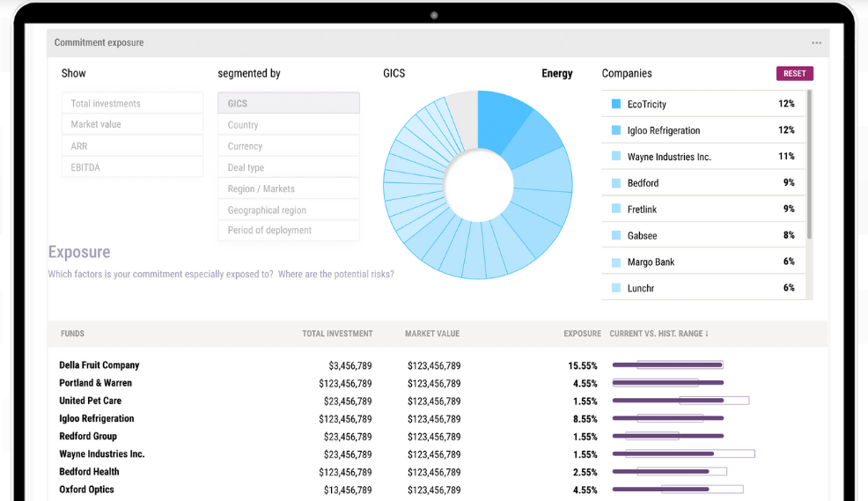Click the Wayne Industries Inc. company entry
Viewport: 868px width, 501px height.
[x=669, y=157]
